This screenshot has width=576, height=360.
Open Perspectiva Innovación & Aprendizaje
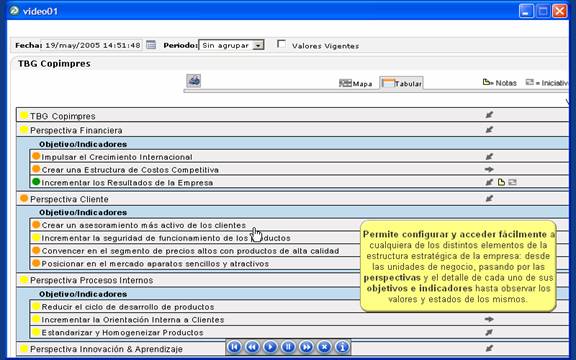106,349
